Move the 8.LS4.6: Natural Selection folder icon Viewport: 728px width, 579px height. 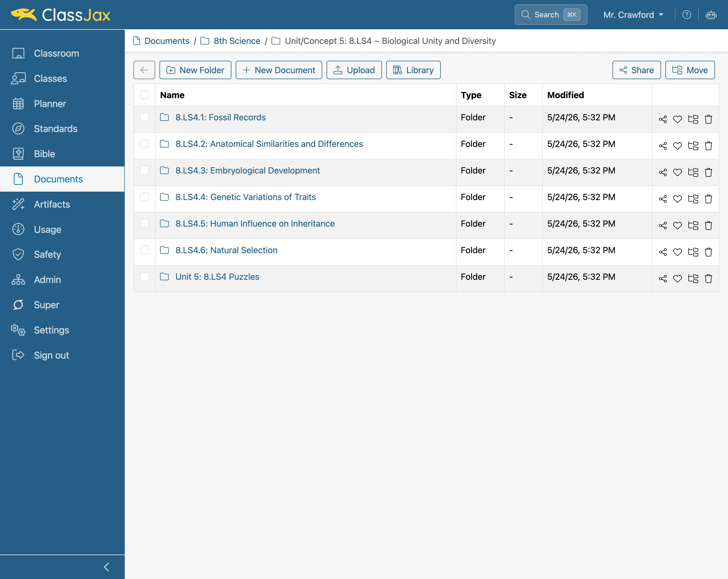coord(693,252)
